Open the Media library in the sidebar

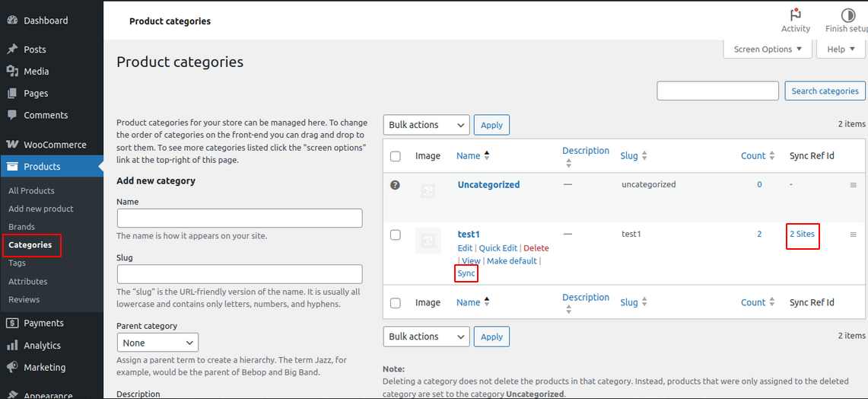pos(36,72)
